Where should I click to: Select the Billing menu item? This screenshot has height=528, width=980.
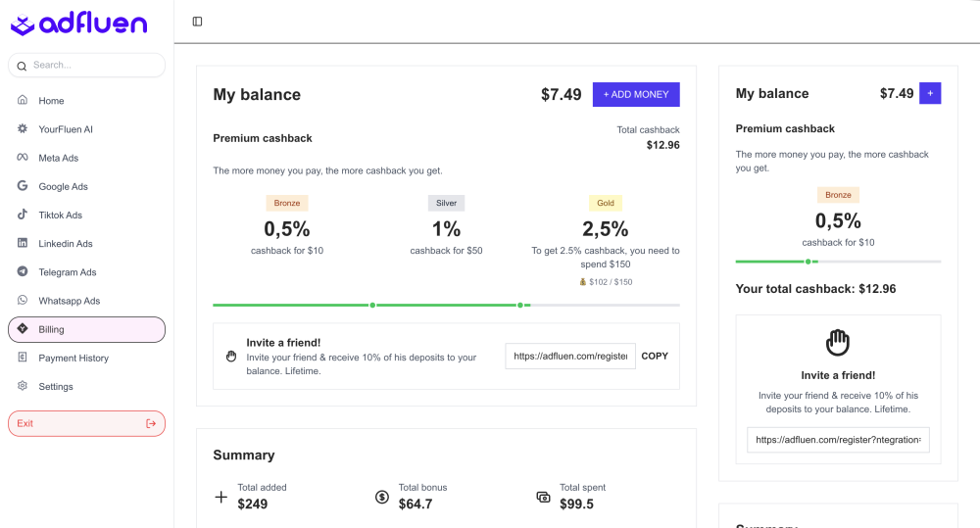click(x=86, y=330)
